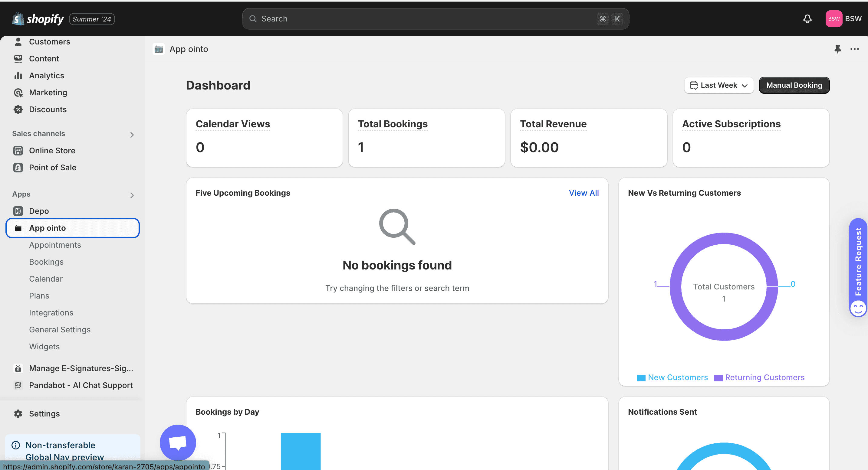The image size is (868, 470).
Task: Open Bookings submenu item
Action: tap(46, 262)
